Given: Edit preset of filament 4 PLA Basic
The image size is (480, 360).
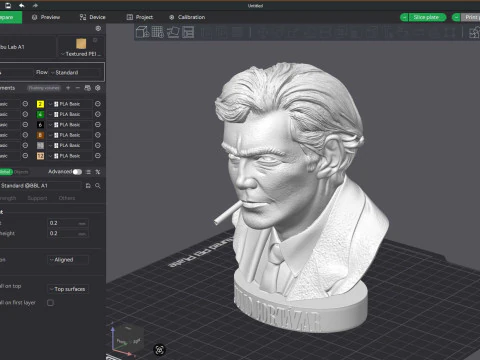Looking at the screenshot, I should 98,114.
